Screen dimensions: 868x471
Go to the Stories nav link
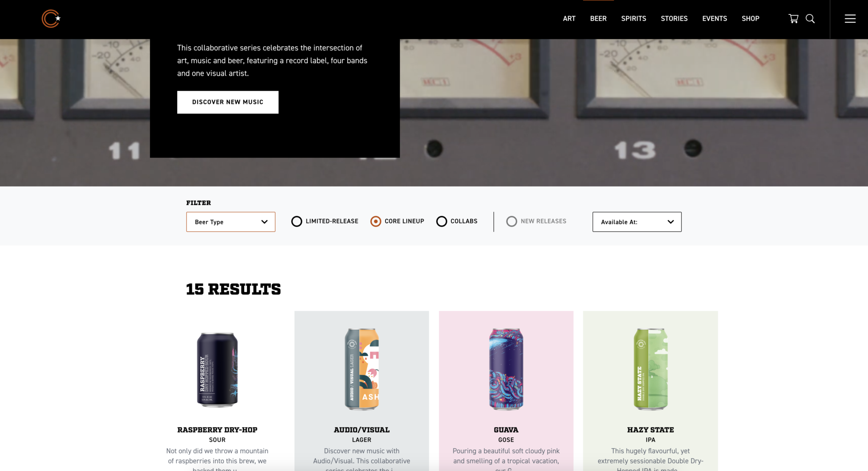674,19
